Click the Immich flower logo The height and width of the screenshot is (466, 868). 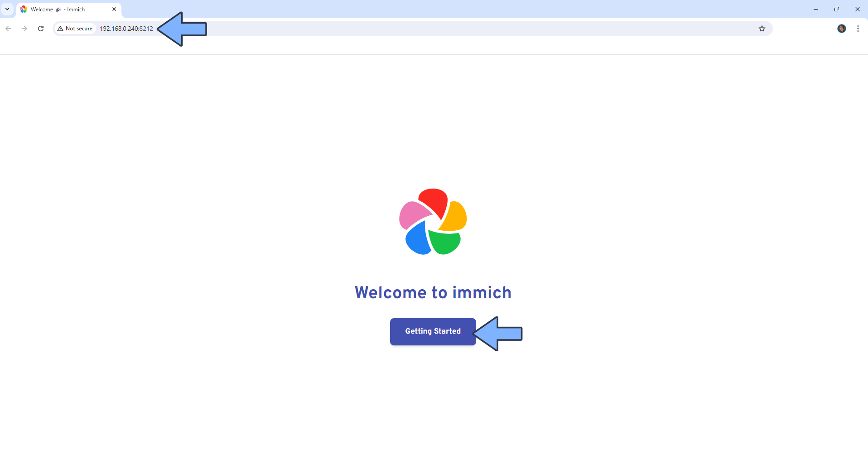click(433, 222)
